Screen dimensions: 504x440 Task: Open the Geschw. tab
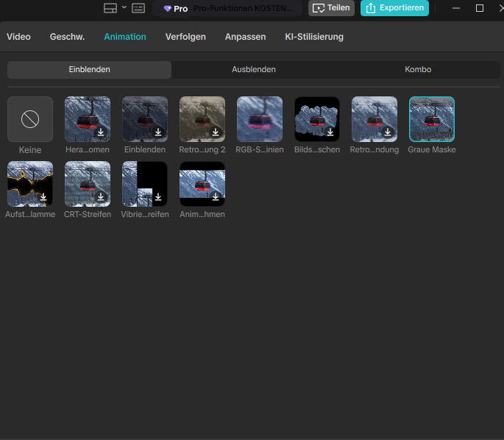coord(67,36)
